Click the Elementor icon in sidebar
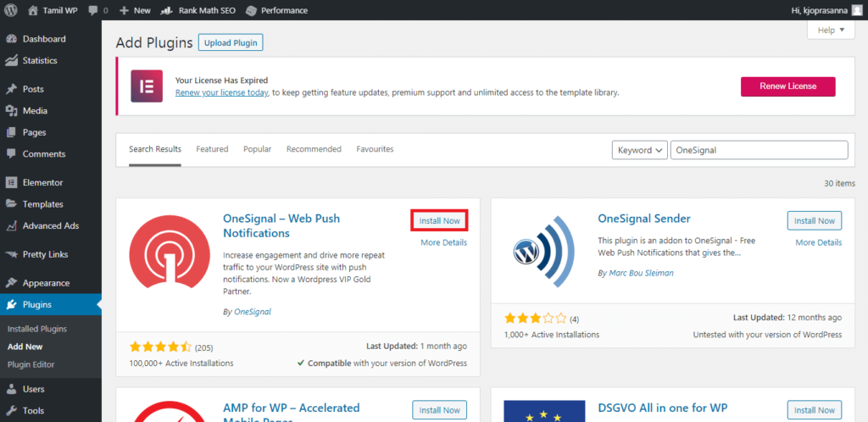Screen dimensions: 868x422 click(11, 182)
